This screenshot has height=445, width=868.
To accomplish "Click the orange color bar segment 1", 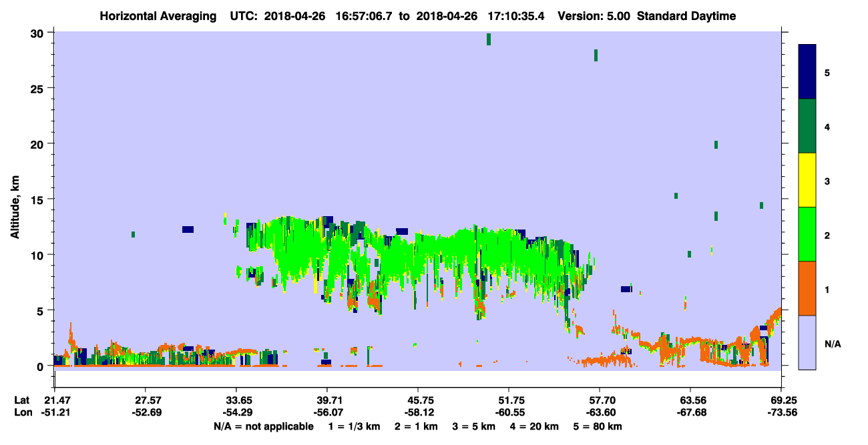I will point(807,288).
